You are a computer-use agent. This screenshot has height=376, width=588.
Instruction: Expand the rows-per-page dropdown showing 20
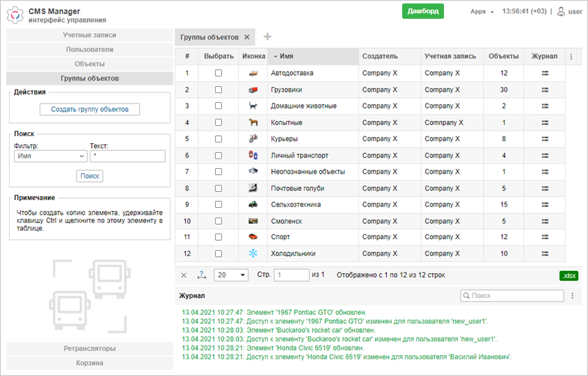coord(231,275)
